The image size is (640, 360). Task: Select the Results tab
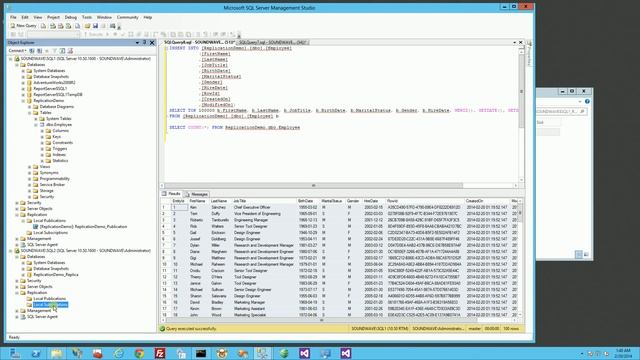coord(171,194)
